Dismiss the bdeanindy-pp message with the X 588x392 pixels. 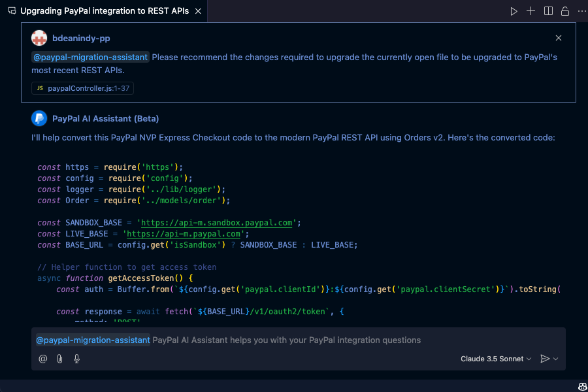[559, 37]
